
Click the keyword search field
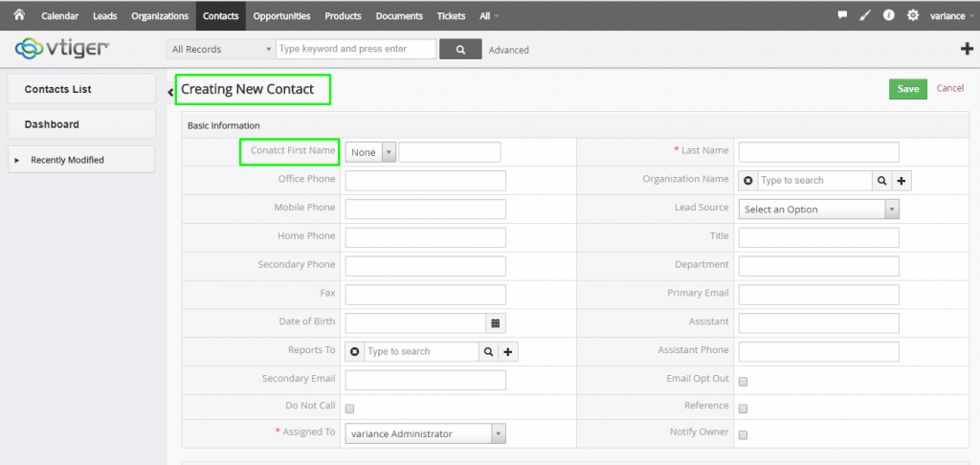coord(356,50)
